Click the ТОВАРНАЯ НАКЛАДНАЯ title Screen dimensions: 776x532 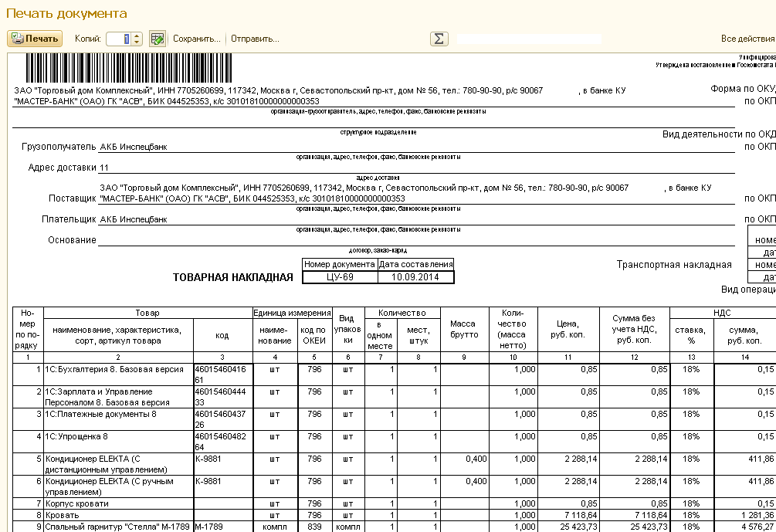click(x=232, y=278)
